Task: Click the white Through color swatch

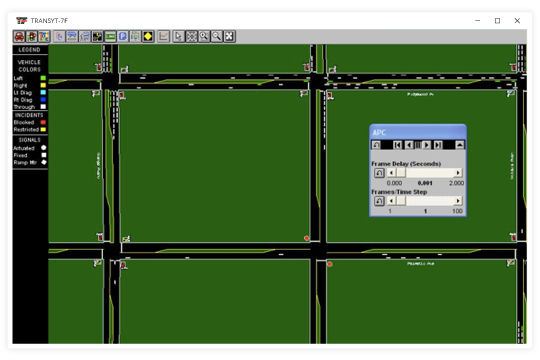Action: (43, 106)
